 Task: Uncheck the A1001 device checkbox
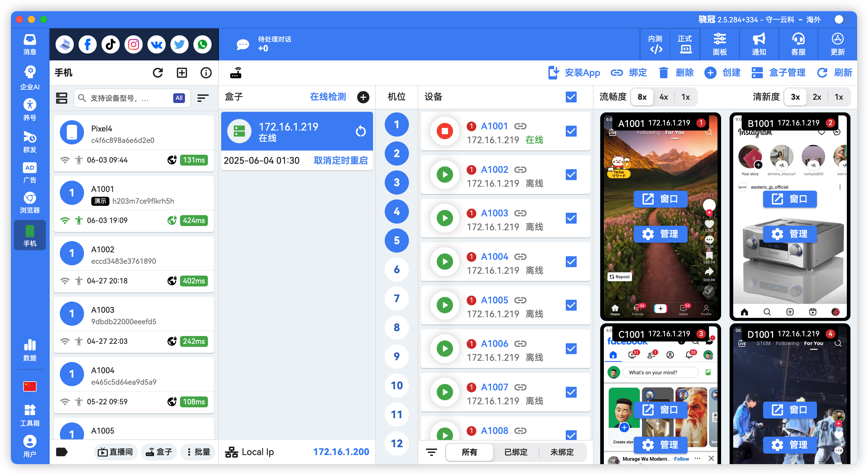(x=571, y=131)
